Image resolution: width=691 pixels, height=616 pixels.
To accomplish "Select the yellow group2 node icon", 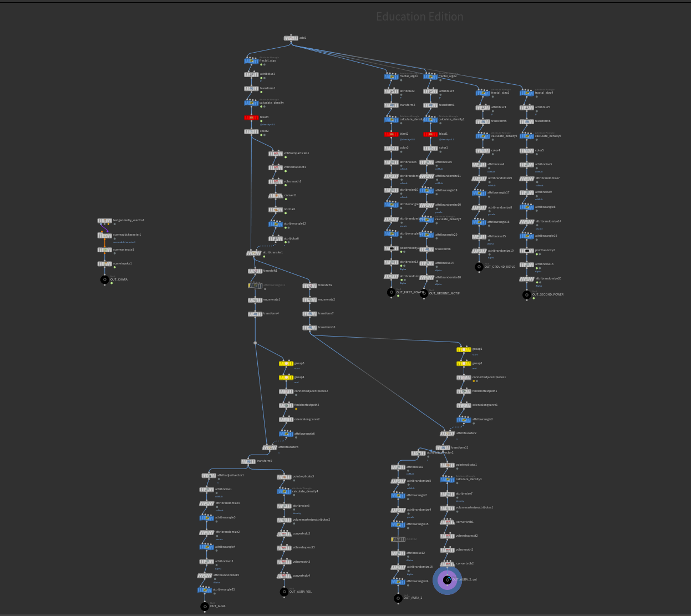I will (464, 364).
